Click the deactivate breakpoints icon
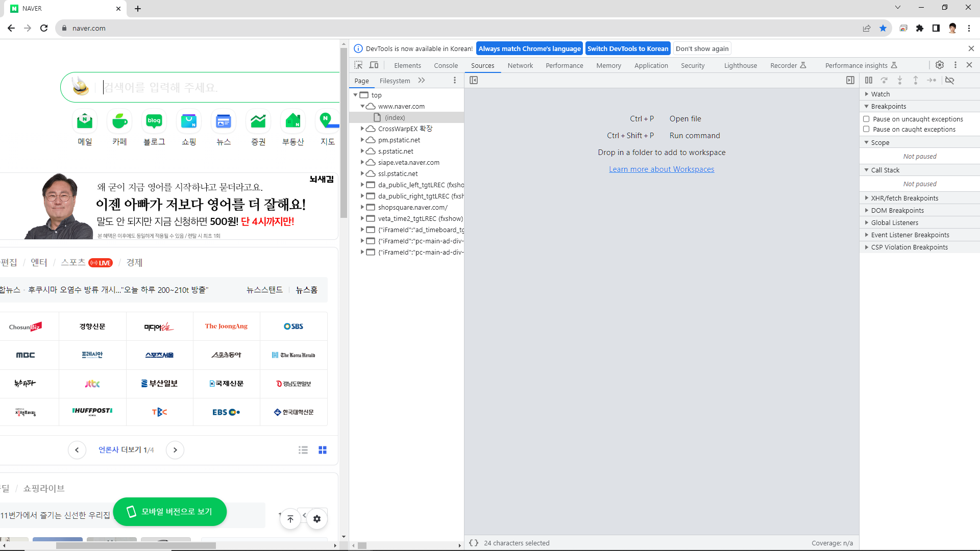Image resolution: width=980 pixels, height=551 pixels. (949, 80)
